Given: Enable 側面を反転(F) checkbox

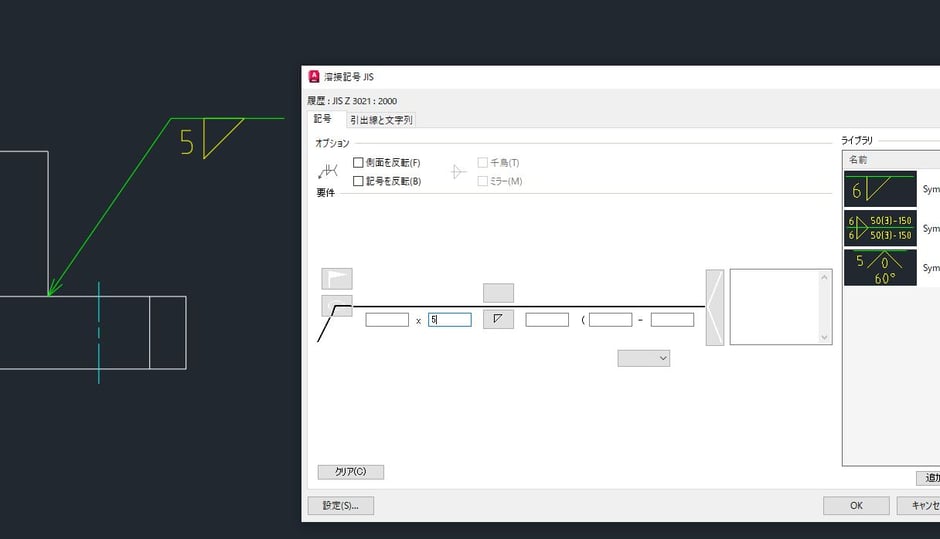Looking at the screenshot, I should coord(358,162).
